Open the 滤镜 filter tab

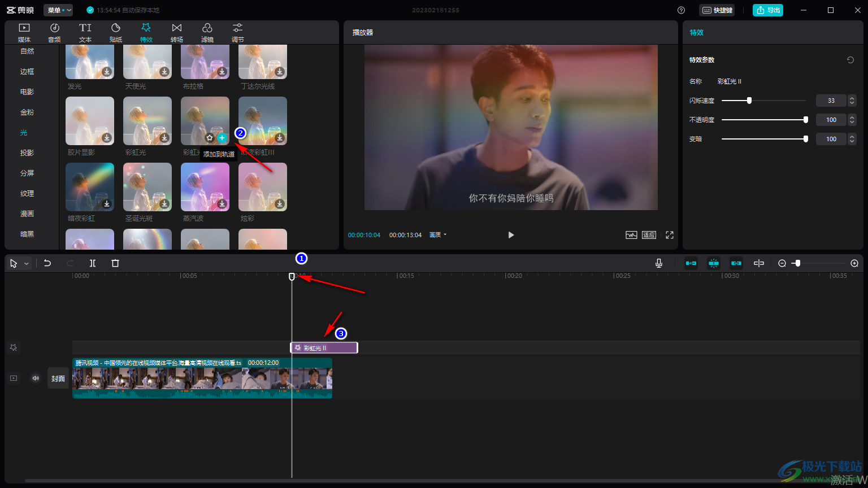coord(207,33)
